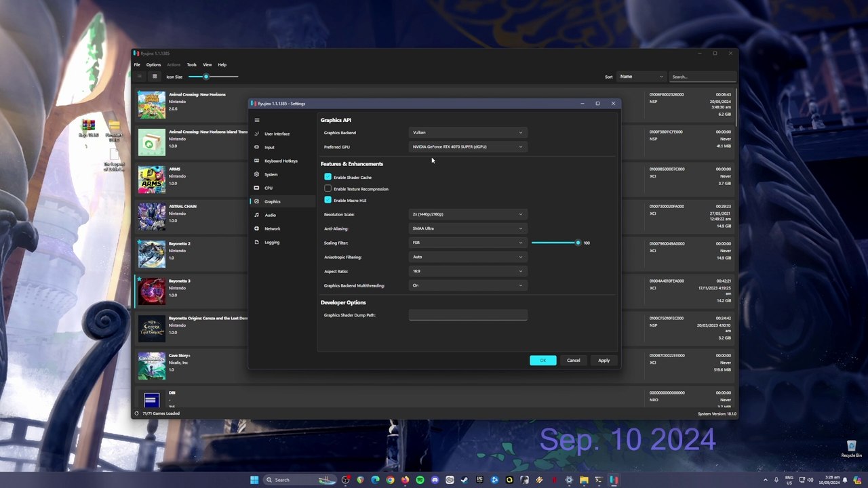
Task: Click the Apply button
Action: pyautogui.click(x=604, y=361)
